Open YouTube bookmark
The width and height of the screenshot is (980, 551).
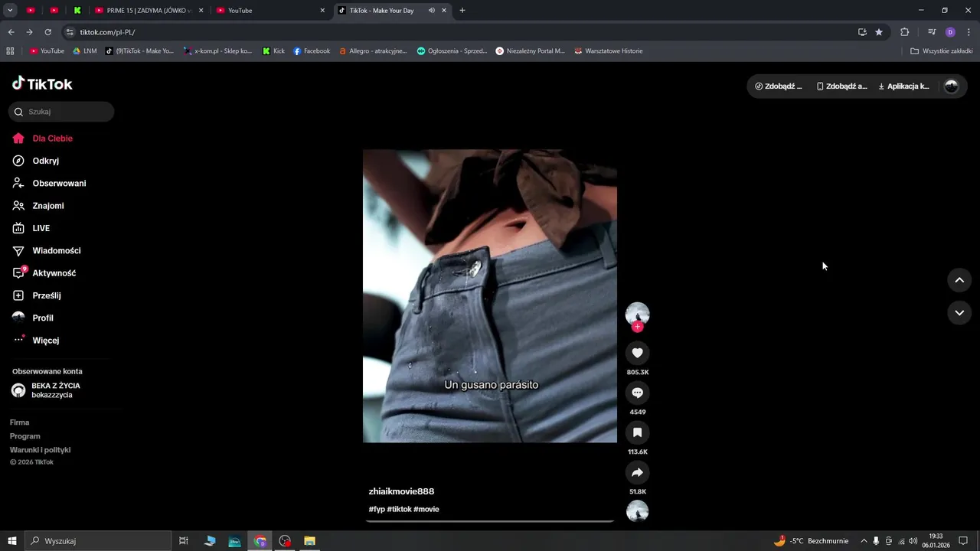[x=47, y=51]
